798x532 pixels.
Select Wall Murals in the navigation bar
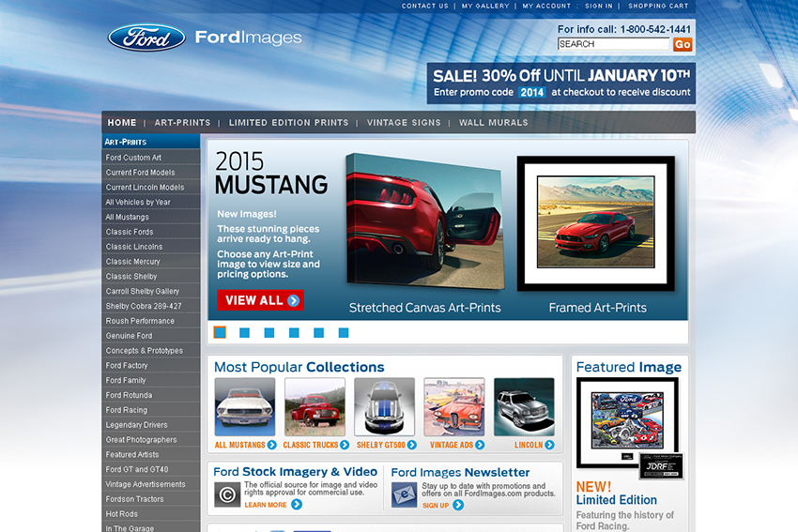[493, 123]
